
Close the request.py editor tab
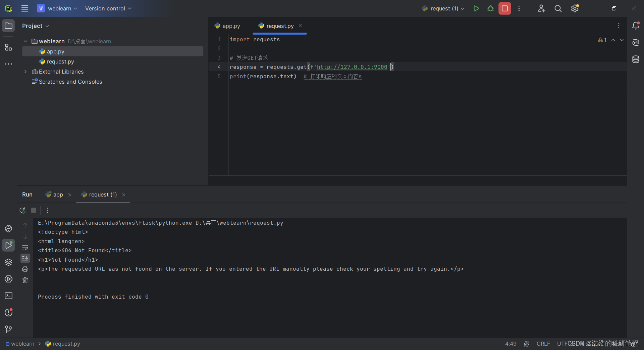click(300, 26)
